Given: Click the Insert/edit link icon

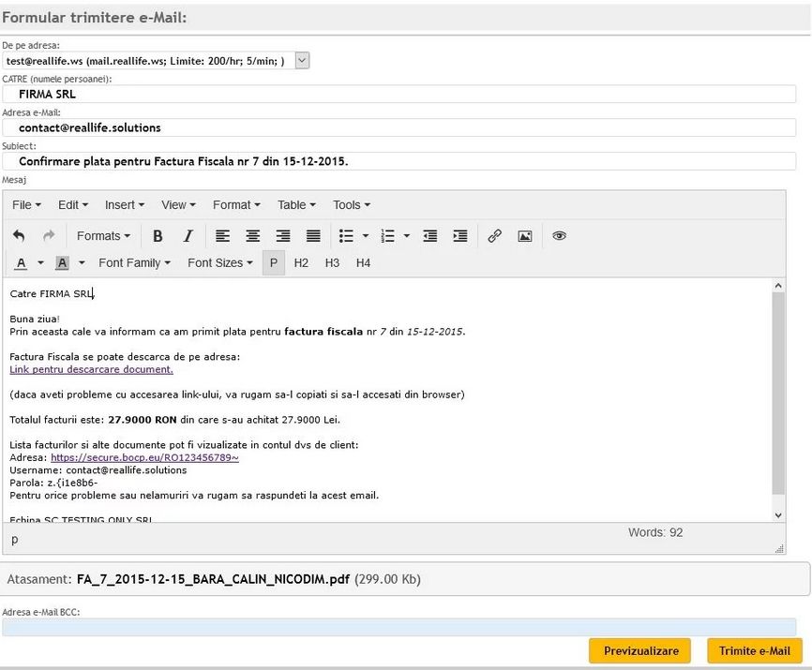Looking at the screenshot, I should pos(494,236).
